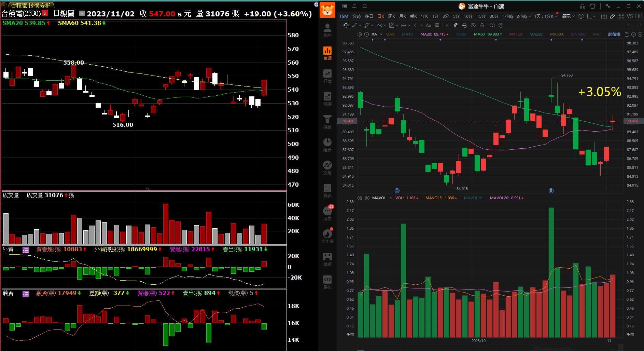Open the 機會 opportunities sidebar icon

327,122
